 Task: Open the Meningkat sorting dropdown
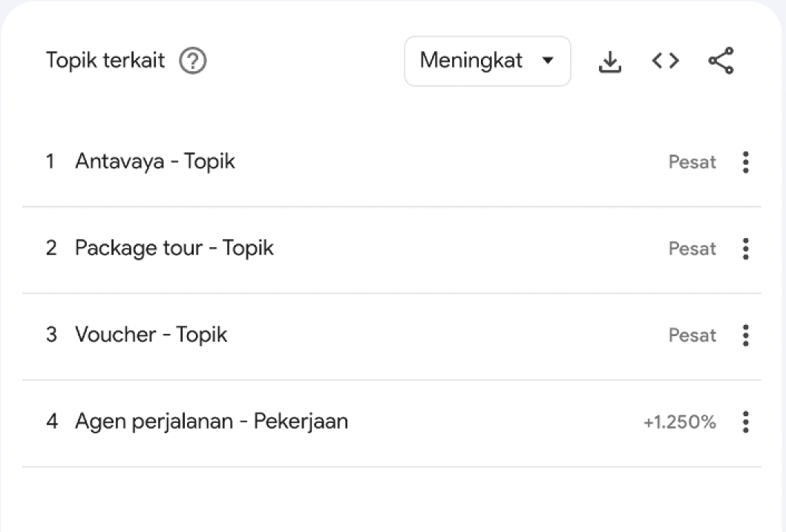pyautogui.click(x=487, y=61)
